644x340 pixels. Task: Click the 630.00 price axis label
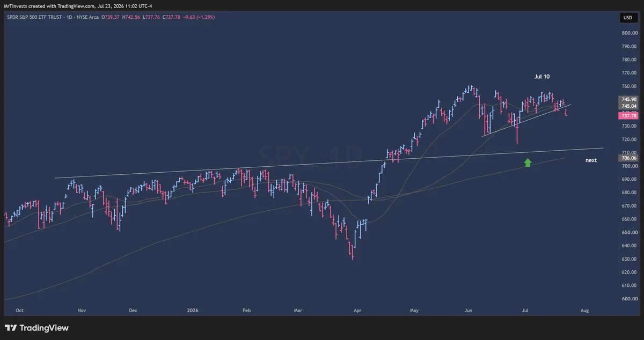(630, 260)
